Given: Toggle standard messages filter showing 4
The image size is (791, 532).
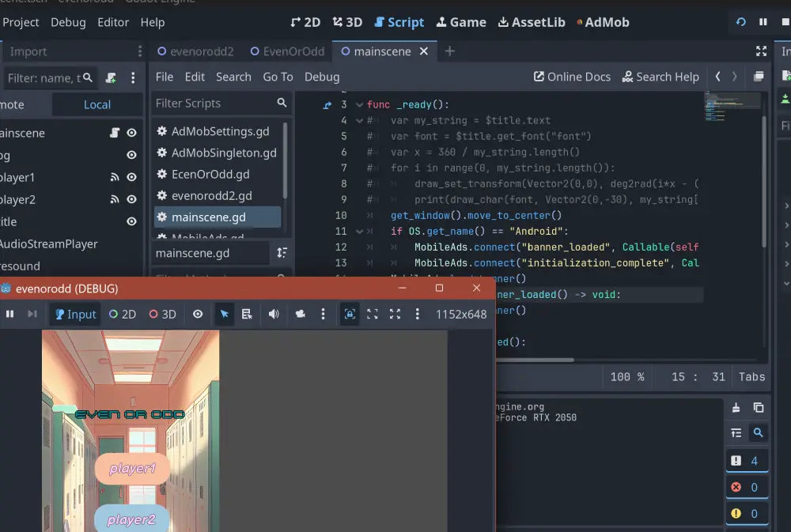Looking at the screenshot, I should coord(747,460).
